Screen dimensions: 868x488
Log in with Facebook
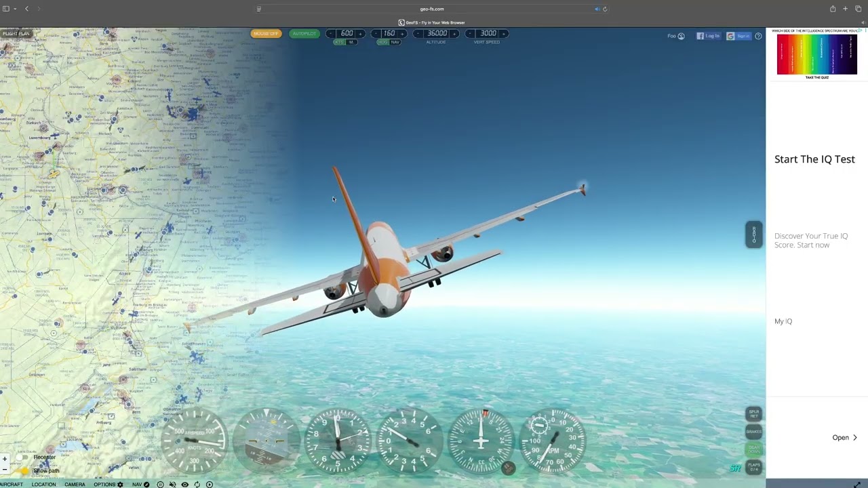tap(709, 36)
